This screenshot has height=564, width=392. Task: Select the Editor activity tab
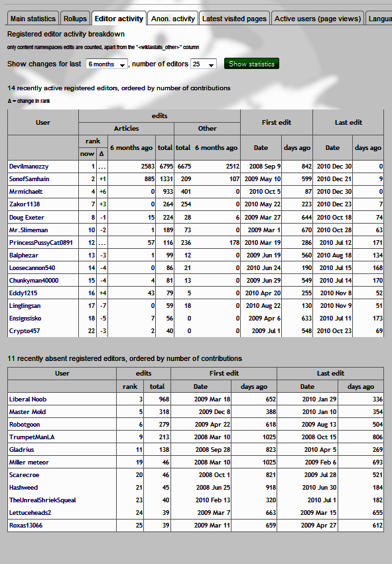coord(119,19)
